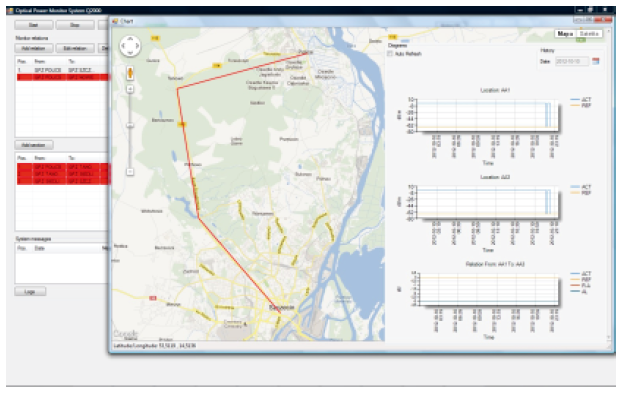Select the orange Street View pegman icon
622x393 pixels.
[130, 73]
